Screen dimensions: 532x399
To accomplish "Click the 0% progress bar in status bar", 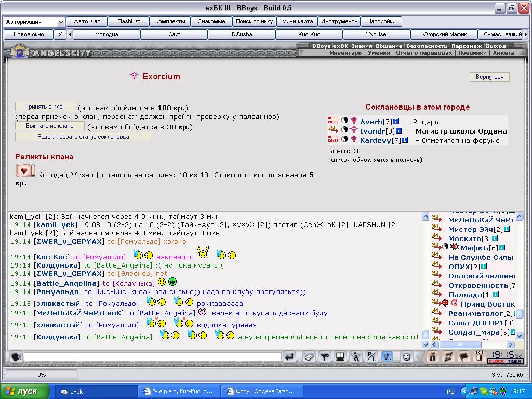I will tap(42, 375).
